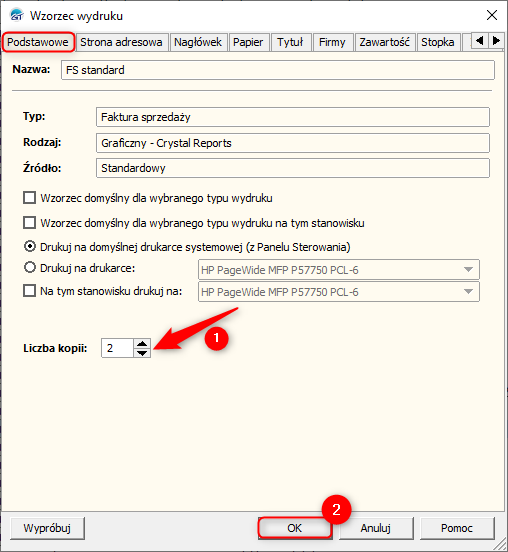Viewport: 508px width, 552px height.
Task: Switch to the Firmy tab
Action: pyautogui.click(x=332, y=42)
